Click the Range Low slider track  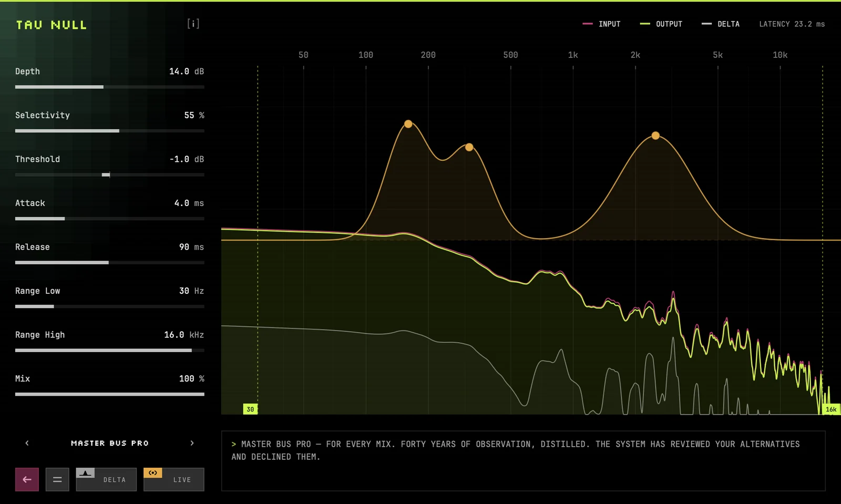[110, 306]
